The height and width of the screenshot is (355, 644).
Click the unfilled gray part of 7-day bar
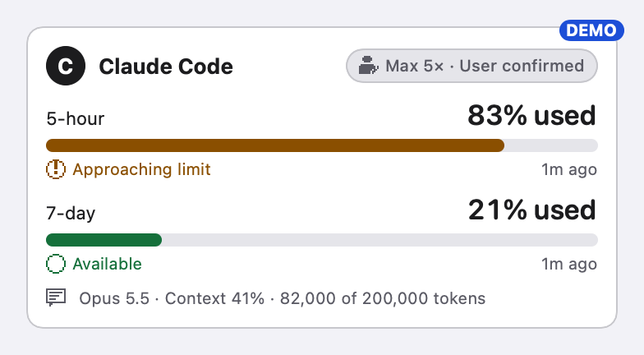point(379,240)
